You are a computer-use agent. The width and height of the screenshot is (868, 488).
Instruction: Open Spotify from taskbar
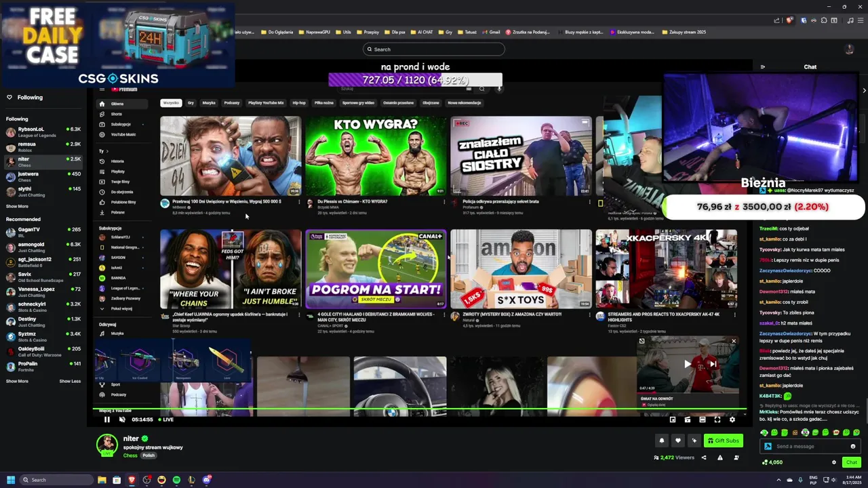pyautogui.click(x=176, y=480)
